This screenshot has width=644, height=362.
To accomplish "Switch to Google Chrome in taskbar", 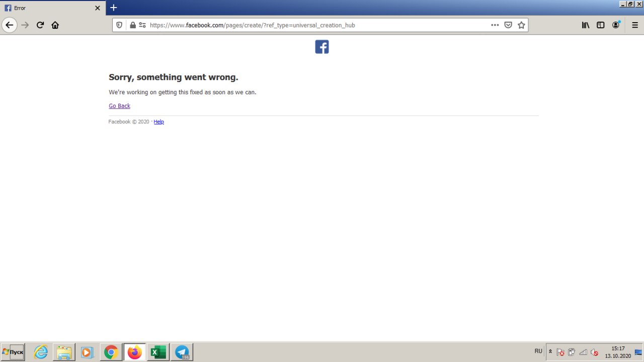I will click(111, 352).
